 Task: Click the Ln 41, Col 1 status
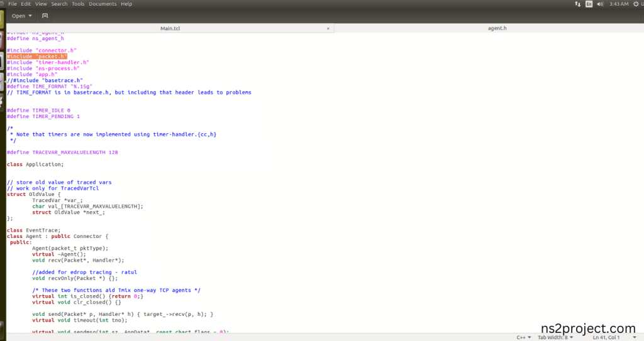click(x=606, y=337)
